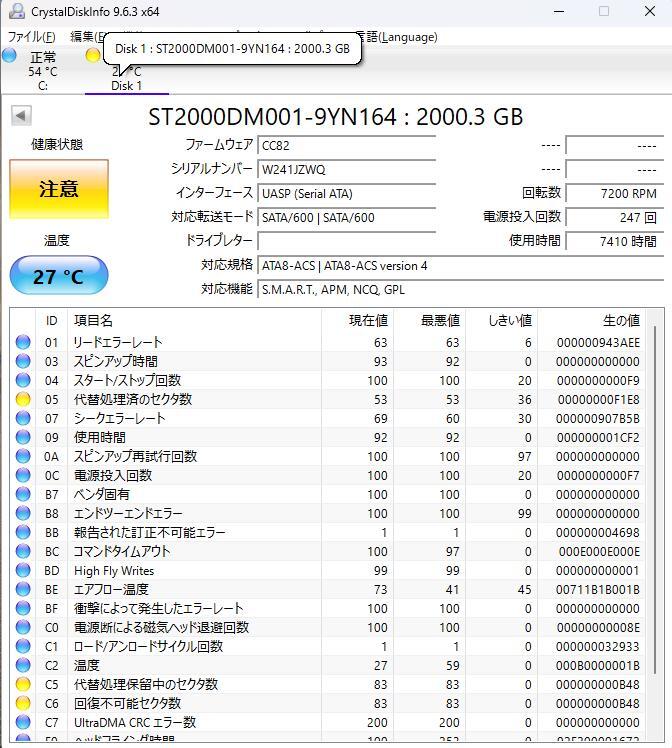Click the rotation speed field 7200 RPM
This screenshot has width=672, height=748.
point(615,193)
